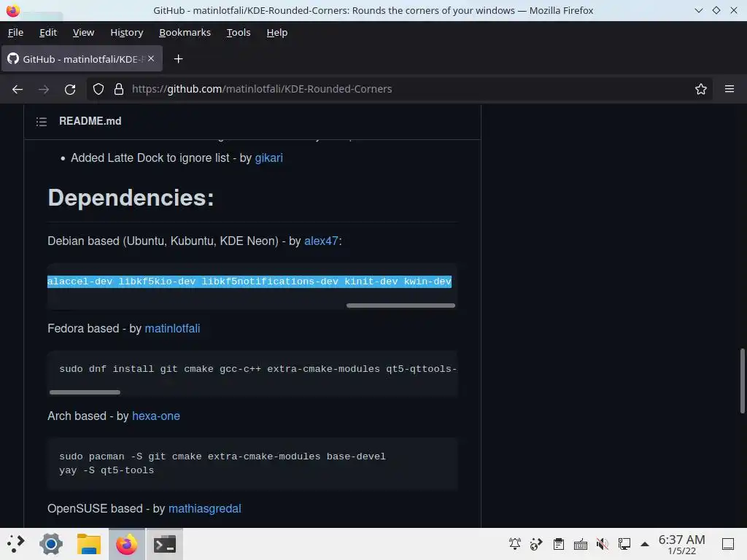Click the Dependencies heading
The image size is (747, 560).
[x=131, y=198]
